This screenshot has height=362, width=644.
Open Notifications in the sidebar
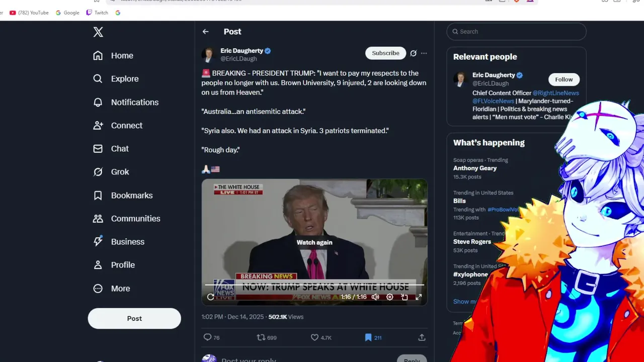(126, 102)
